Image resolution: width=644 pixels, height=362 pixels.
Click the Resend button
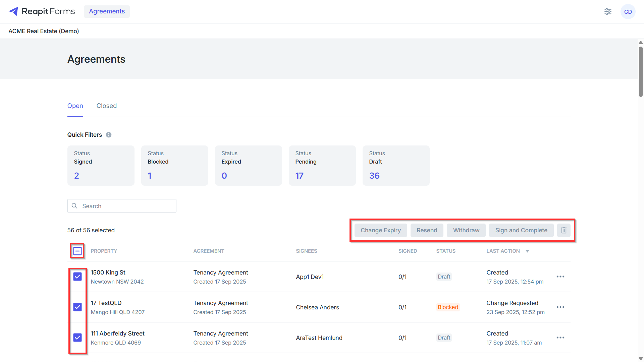coord(427,230)
